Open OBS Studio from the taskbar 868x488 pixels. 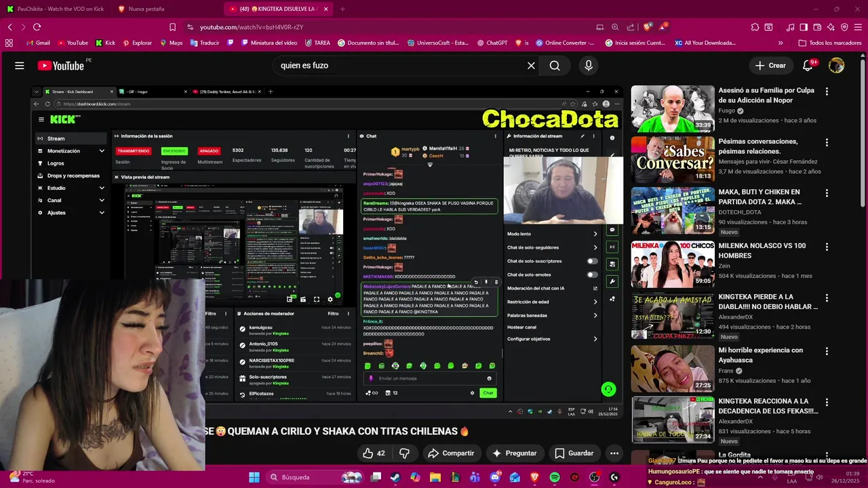595,477
